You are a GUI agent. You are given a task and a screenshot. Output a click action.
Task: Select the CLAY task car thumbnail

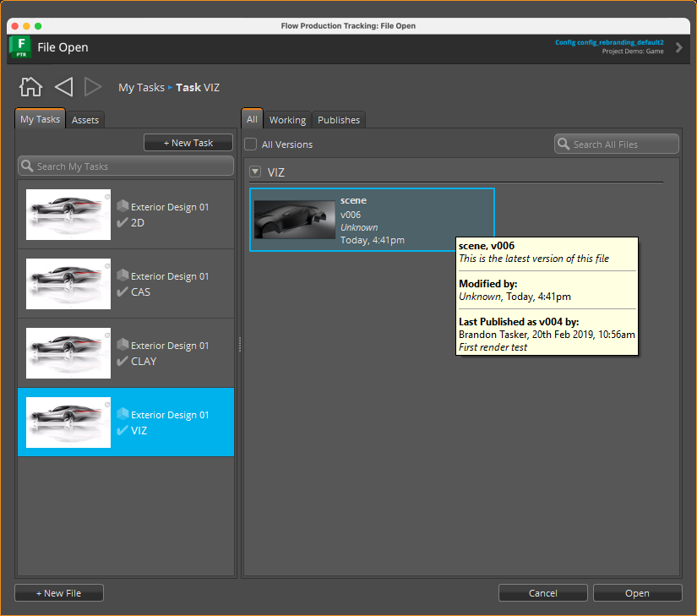(68, 353)
